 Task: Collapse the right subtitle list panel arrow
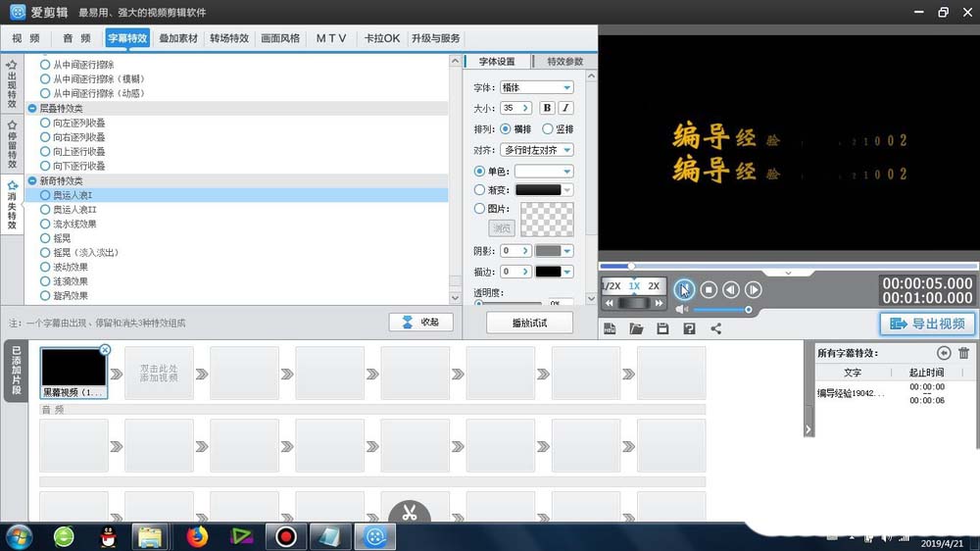tap(808, 429)
